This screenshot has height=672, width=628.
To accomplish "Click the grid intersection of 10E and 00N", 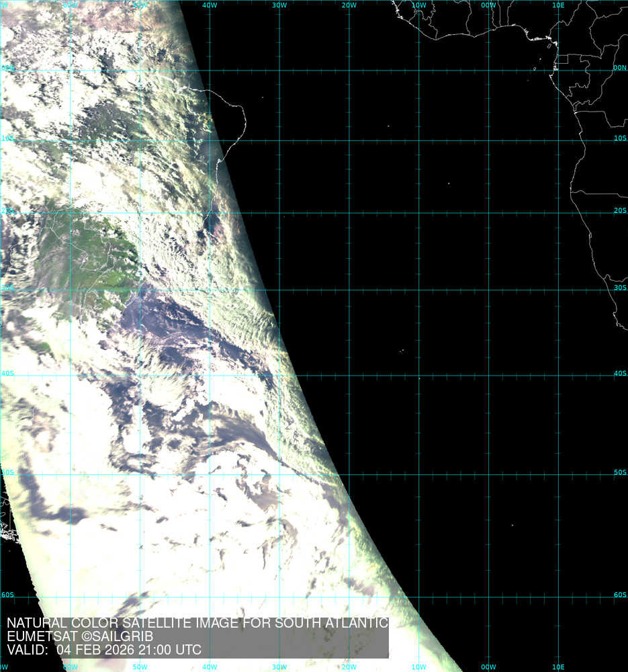I will pos(558,71).
